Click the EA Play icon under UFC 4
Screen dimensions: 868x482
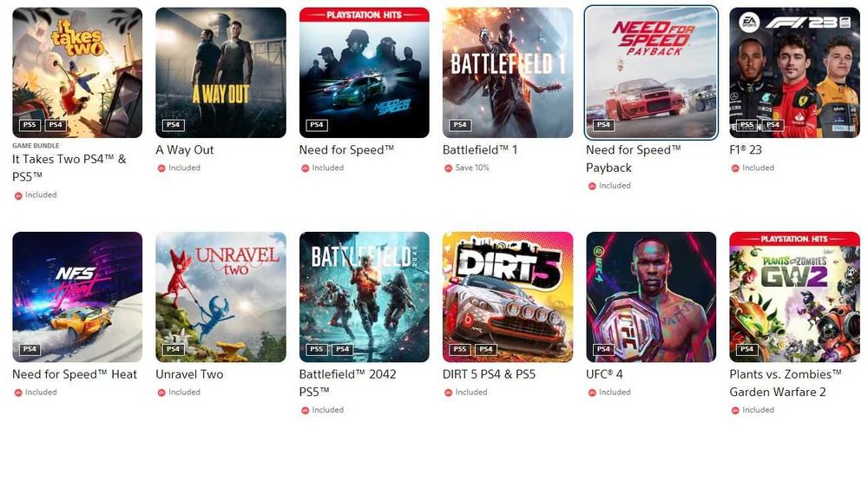click(592, 393)
